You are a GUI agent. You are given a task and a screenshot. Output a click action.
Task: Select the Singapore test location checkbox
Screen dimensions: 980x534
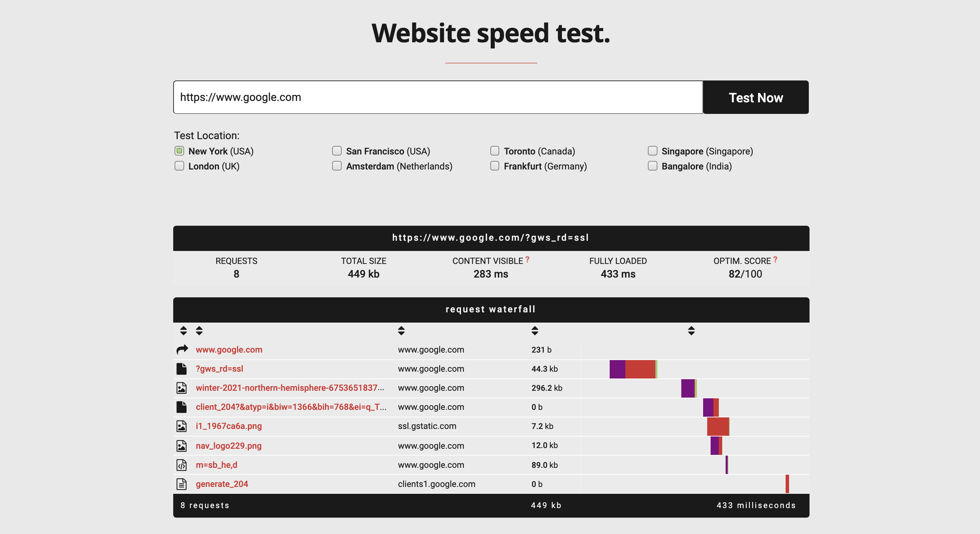click(652, 151)
